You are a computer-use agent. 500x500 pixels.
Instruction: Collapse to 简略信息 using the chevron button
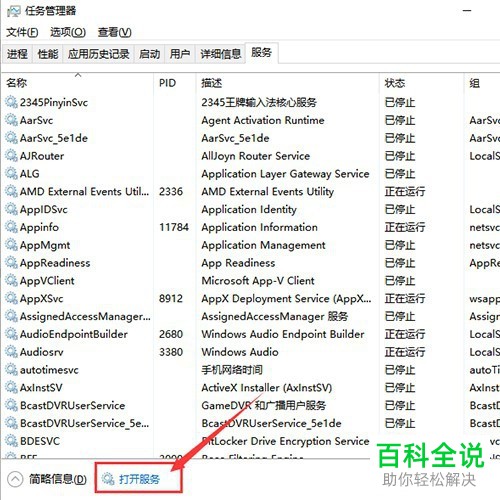[15, 479]
